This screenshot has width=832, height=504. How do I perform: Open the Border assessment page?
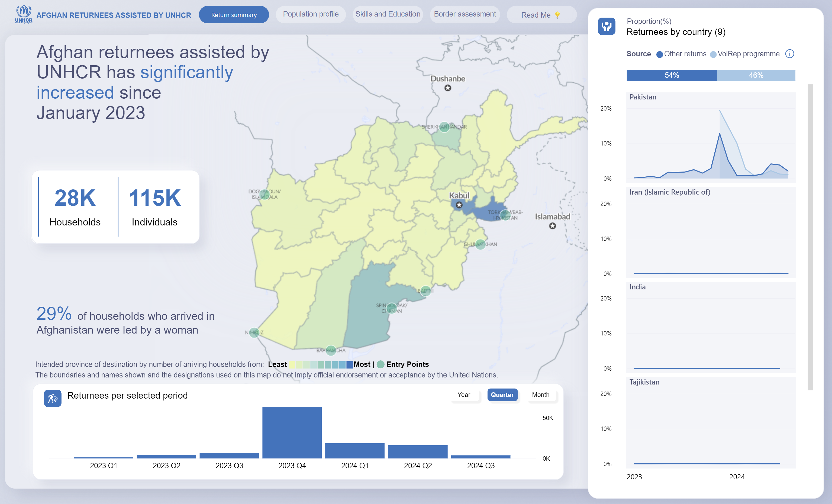tap(465, 14)
